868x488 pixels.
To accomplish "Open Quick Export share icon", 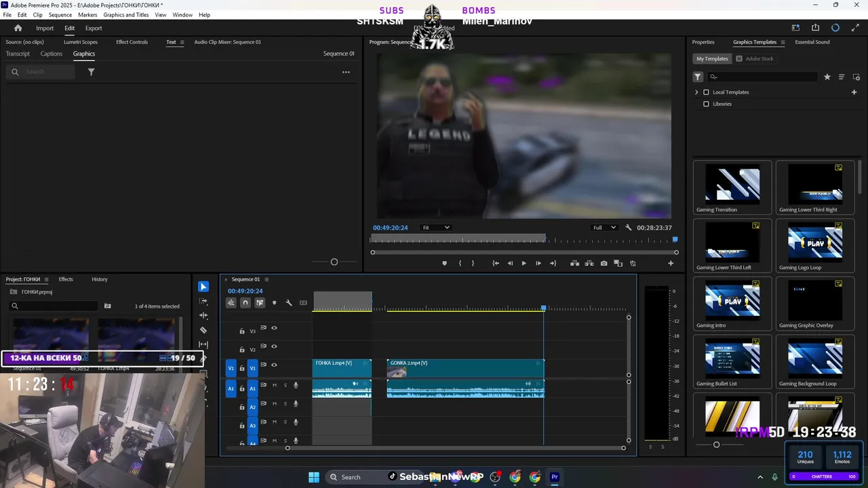I will tap(815, 28).
